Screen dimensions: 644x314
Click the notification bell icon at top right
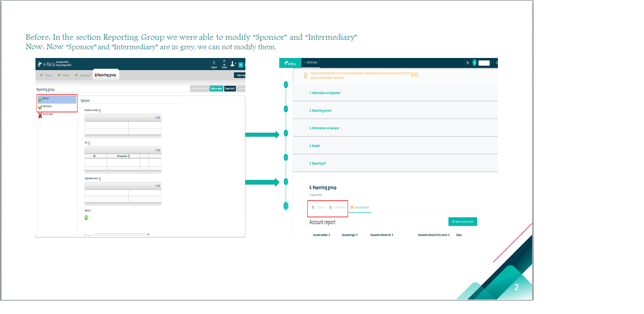tap(496, 63)
